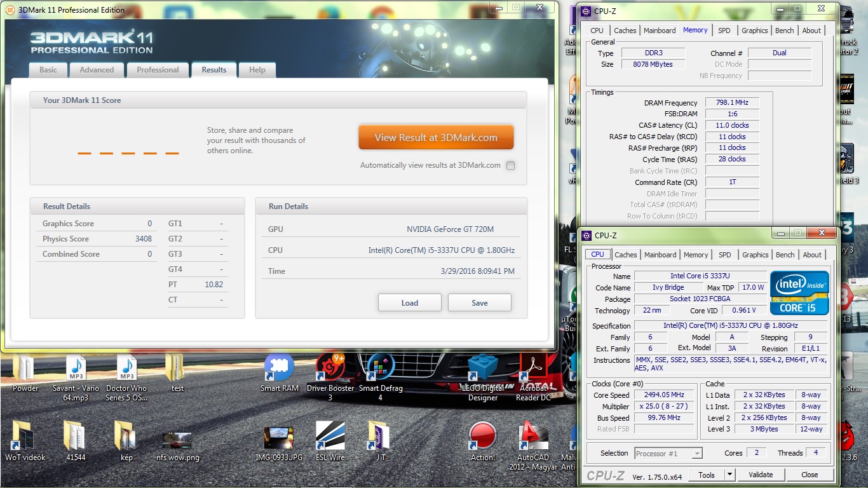
Task: Open the IMG_0933.JPG image file
Action: click(279, 444)
